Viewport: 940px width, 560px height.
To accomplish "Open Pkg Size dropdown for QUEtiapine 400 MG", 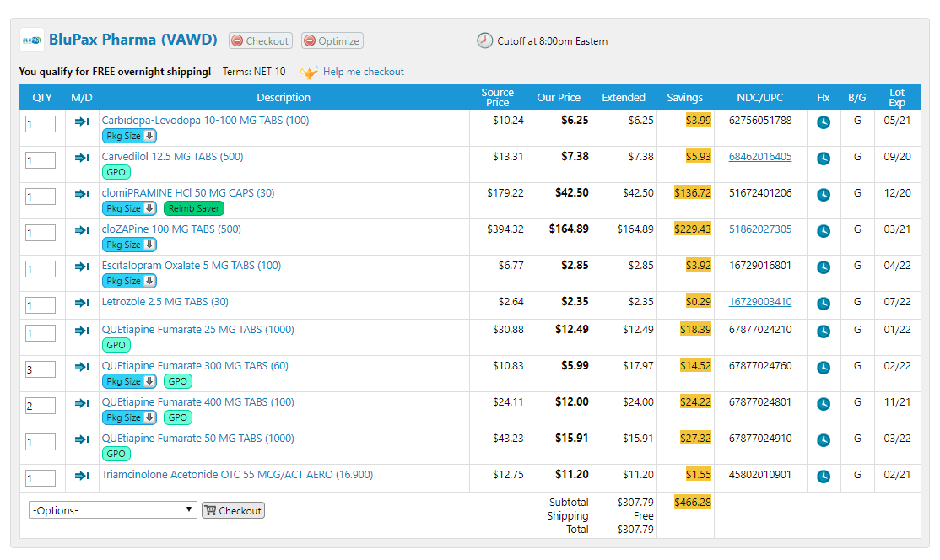I will pyautogui.click(x=129, y=417).
